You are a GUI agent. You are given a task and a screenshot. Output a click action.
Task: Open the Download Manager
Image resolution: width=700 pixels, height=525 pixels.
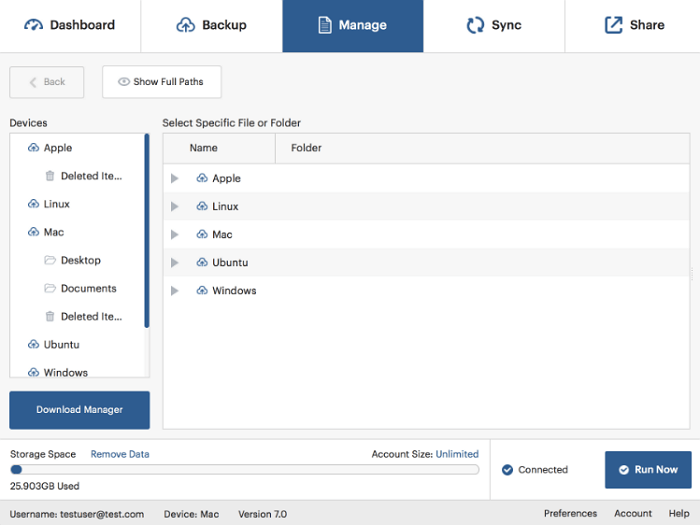(79, 410)
